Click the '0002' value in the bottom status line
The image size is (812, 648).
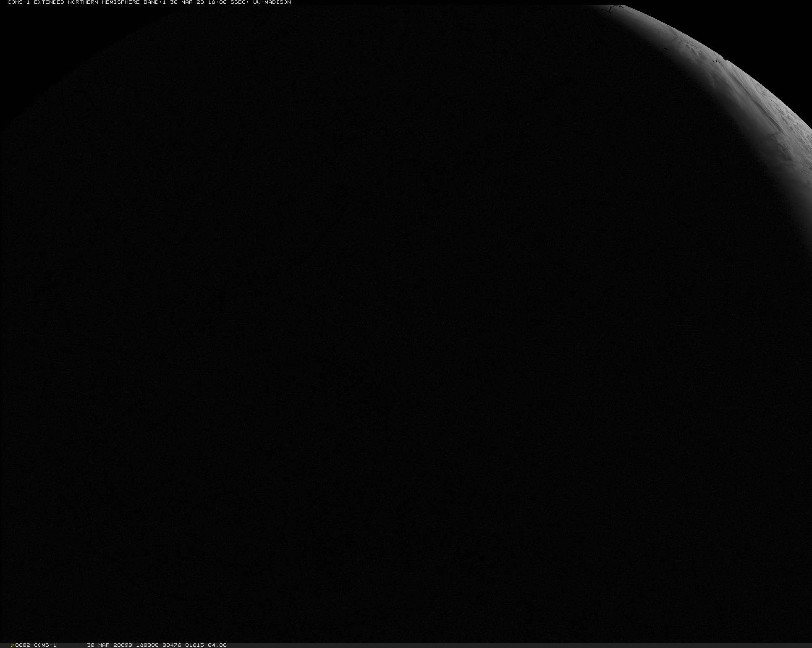[23, 645]
